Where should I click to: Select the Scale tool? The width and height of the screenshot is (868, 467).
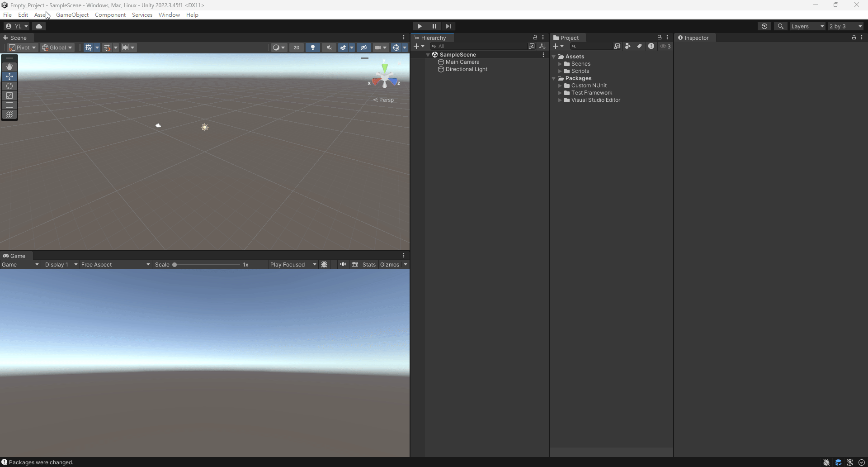click(9, 95)
